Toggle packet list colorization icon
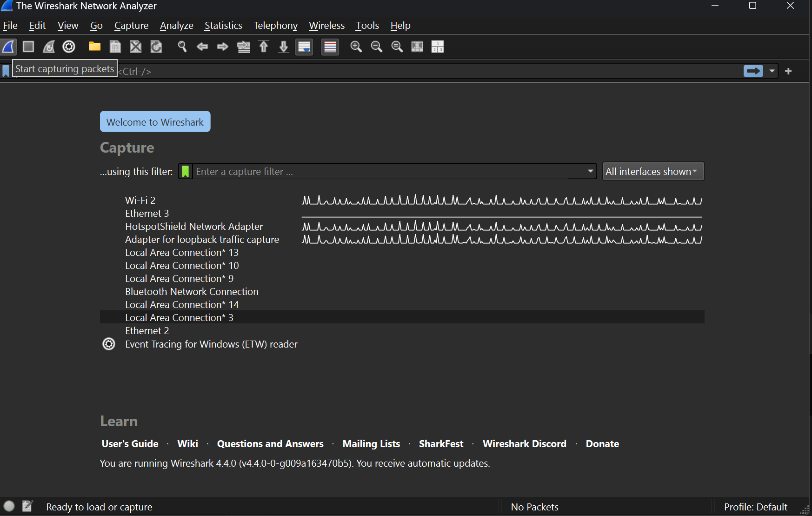This screenshot has width=812, height=516. click(x=330, y=47)
